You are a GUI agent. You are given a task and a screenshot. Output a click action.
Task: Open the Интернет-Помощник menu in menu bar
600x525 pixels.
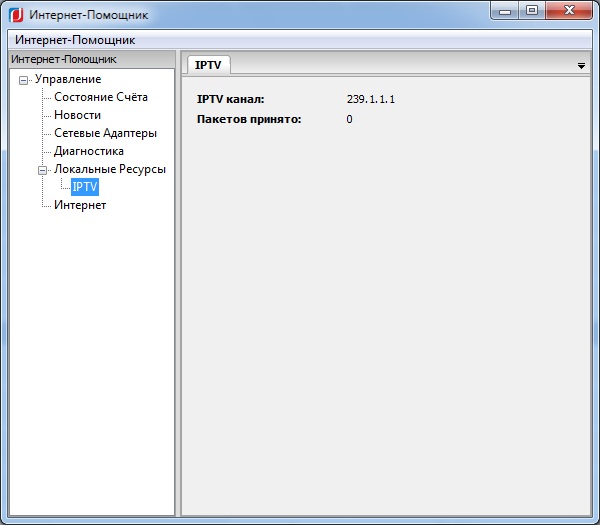coord(75,40)
